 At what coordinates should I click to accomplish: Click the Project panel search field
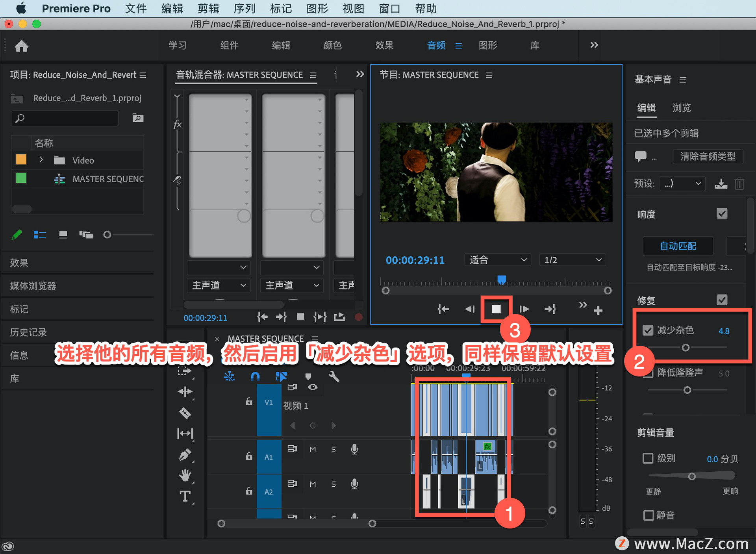coord(65,118)
